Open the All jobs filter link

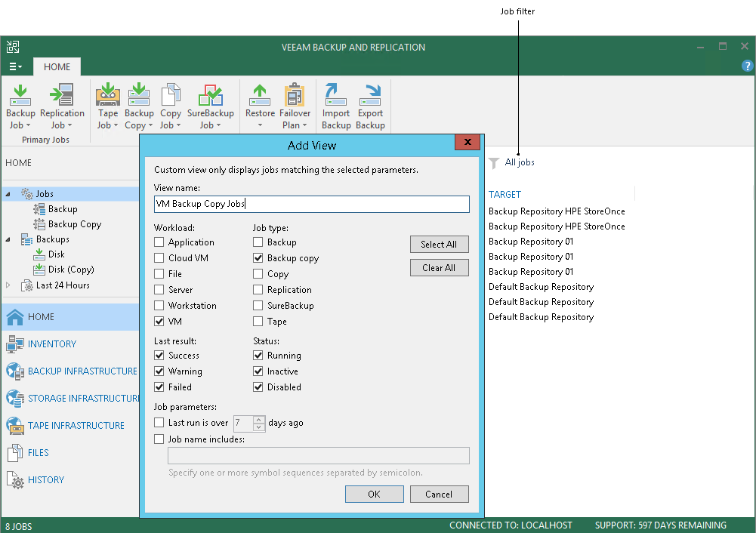coord(520,162)
